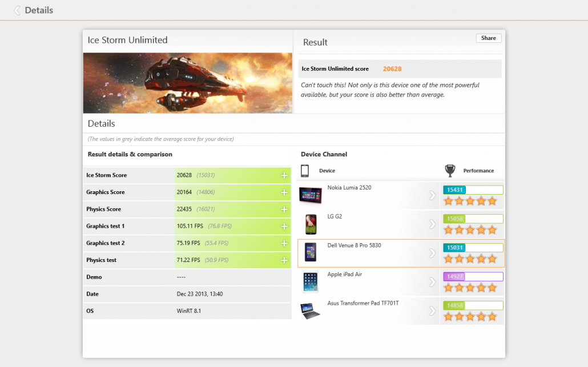Screen dimensions: 588x367
Task: Click the grey average values note
Action: (160, 139)
